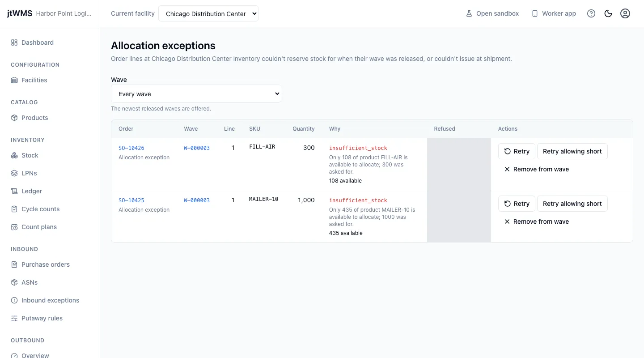
Task: Click the Inbound exceptions alert icon
Action: coord(14,300)
